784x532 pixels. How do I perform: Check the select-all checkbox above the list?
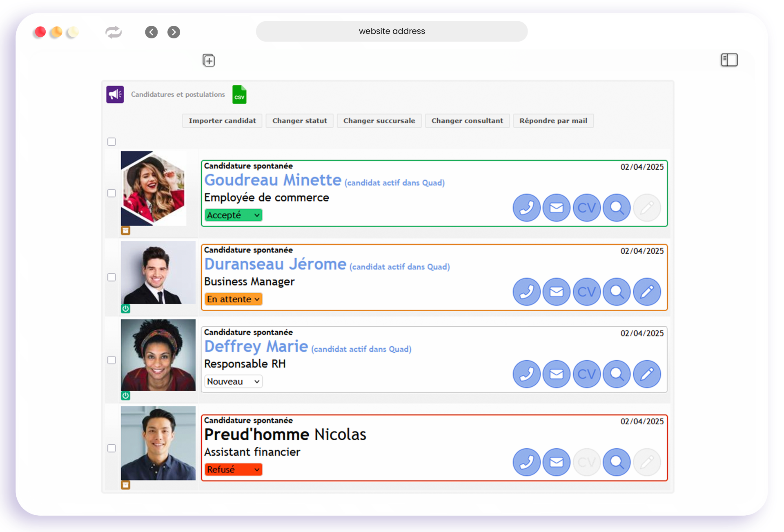tap(111, 142)
